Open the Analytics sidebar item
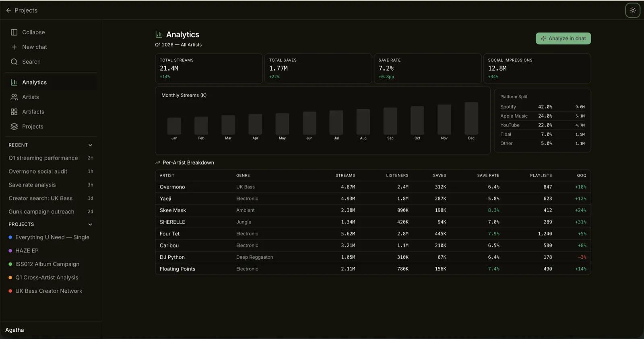Viewport: 644px width, 339px height. click(51, 82)
